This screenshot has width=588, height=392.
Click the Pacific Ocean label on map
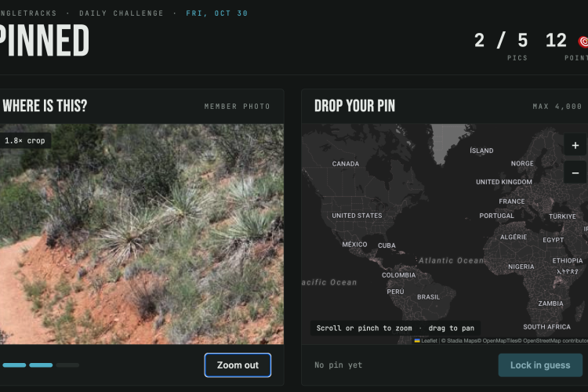(x=329, y=282)
